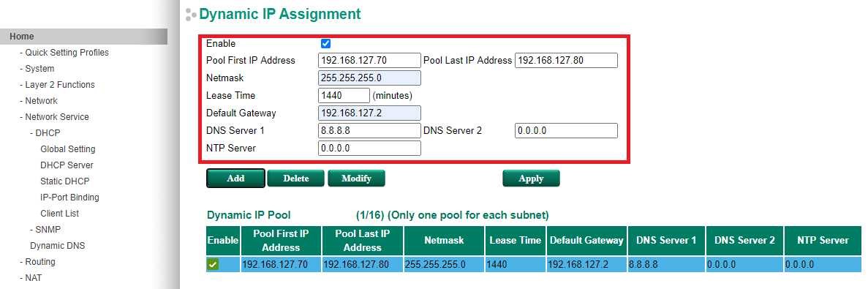Viewport: 868px width, 289px height.
Task: Open Dynamic DNS from the sidebar
Action: tap(58, 245)
